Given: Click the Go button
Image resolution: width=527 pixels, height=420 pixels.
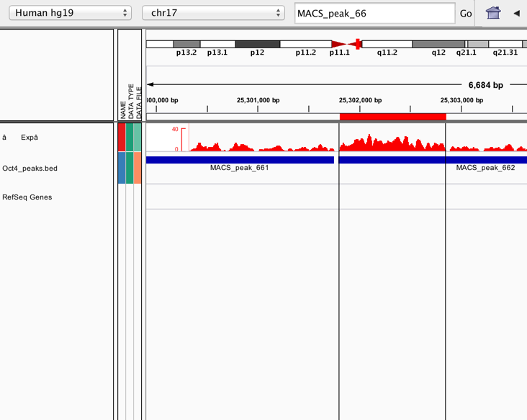Looking at the screenshot, I should click(466, 14).
